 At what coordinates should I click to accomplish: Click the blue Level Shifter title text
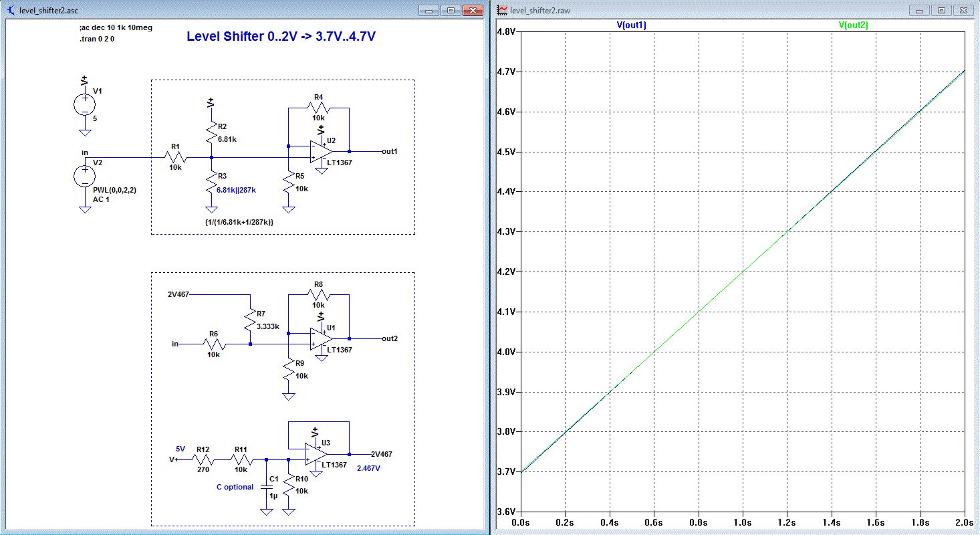(x=281, y=36)
